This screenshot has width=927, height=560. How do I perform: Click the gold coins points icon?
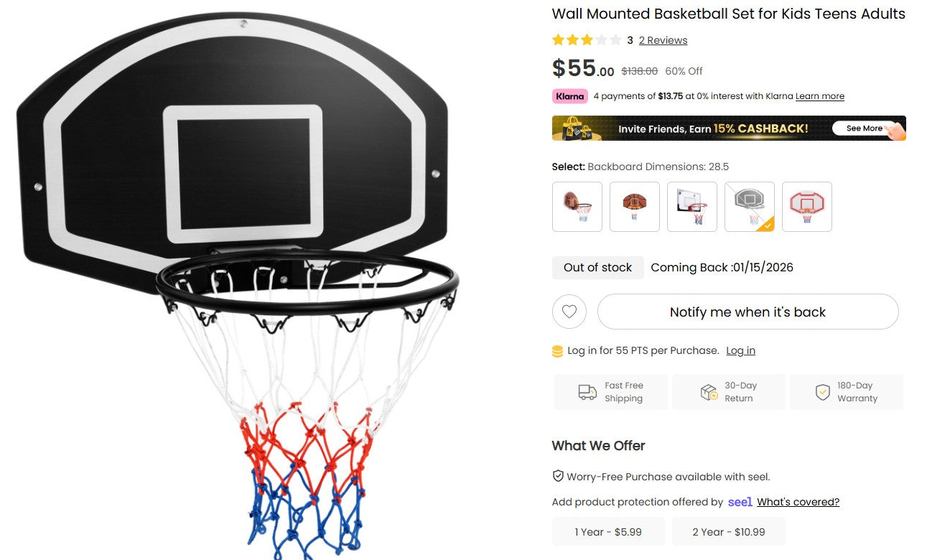click(x=557, y=351)
